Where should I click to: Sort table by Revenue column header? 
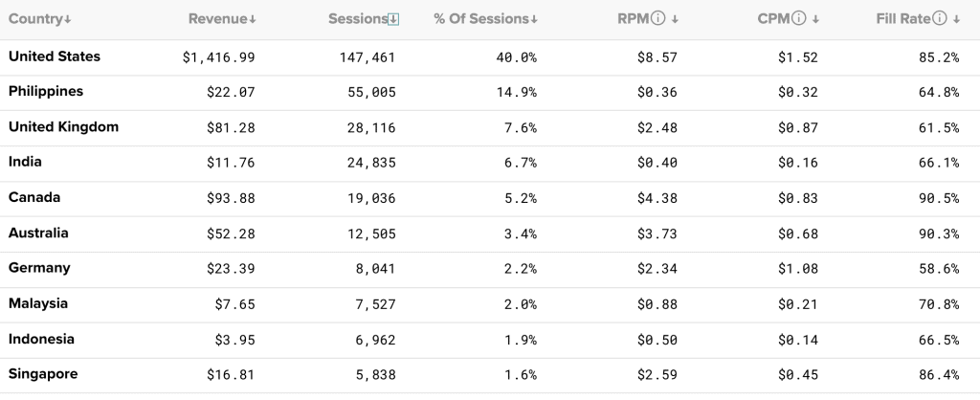coord(216,19)
